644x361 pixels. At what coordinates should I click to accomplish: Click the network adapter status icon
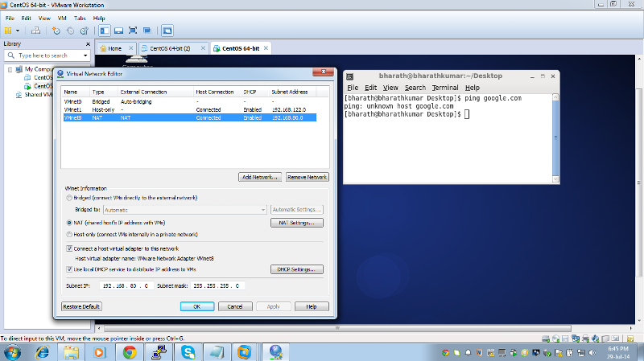coord(576,338)
